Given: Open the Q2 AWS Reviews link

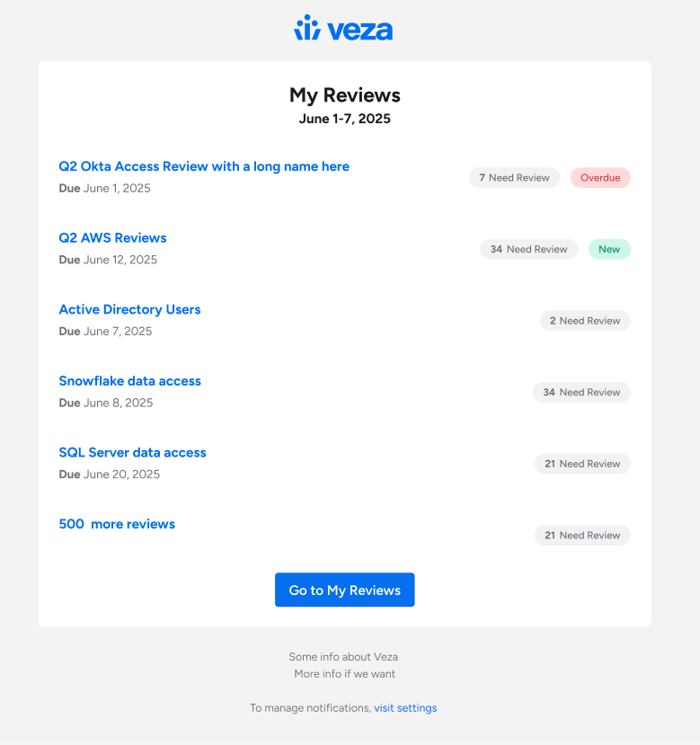Looking at the screenshot, I should pos(112,238).
